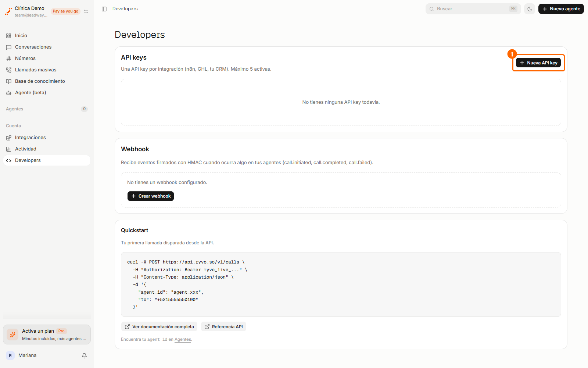Click the magnifier icon in search
This screenshot has height=368, width=588.
point(432,9)
